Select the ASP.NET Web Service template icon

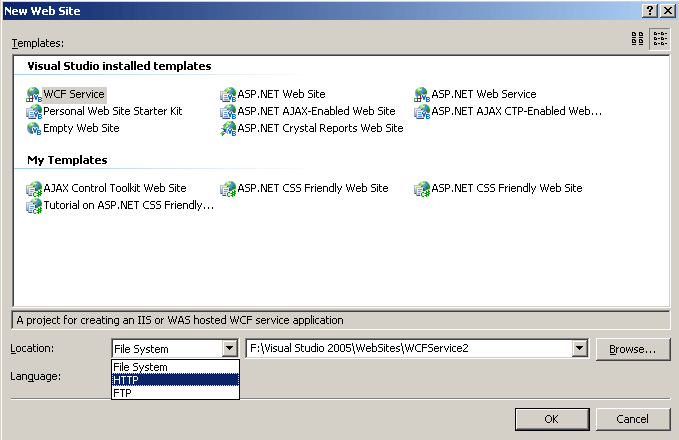424,95
